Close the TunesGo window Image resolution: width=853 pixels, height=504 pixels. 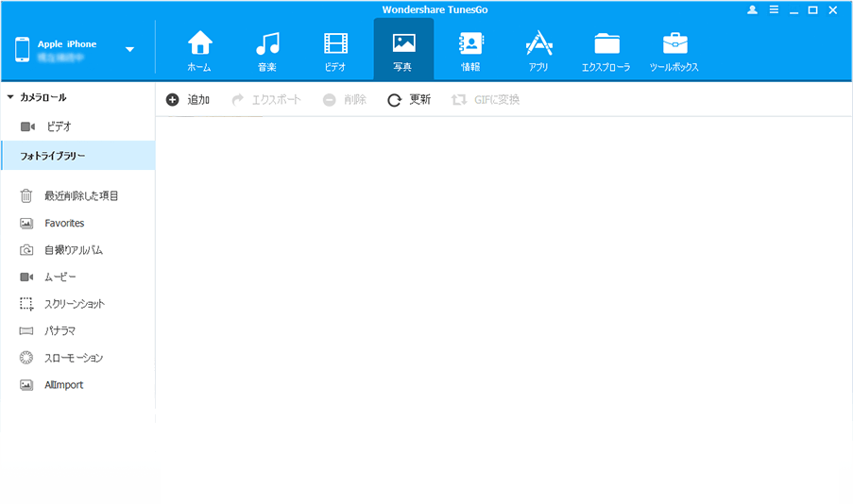click(x=833, y=9)
